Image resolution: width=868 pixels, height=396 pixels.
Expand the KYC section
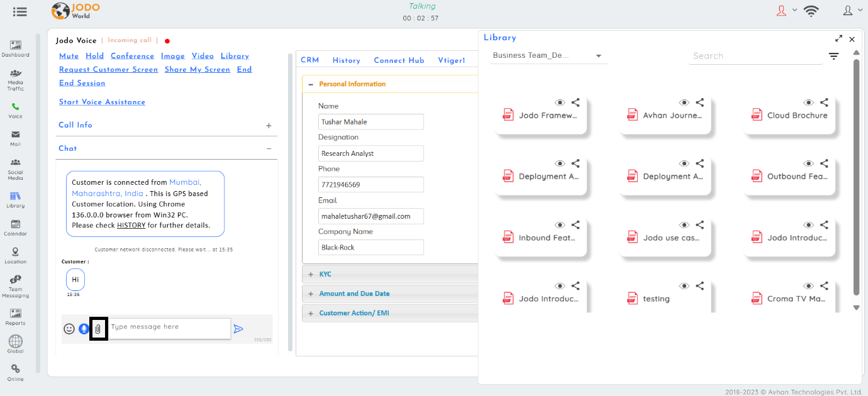(x=311, y=275)
